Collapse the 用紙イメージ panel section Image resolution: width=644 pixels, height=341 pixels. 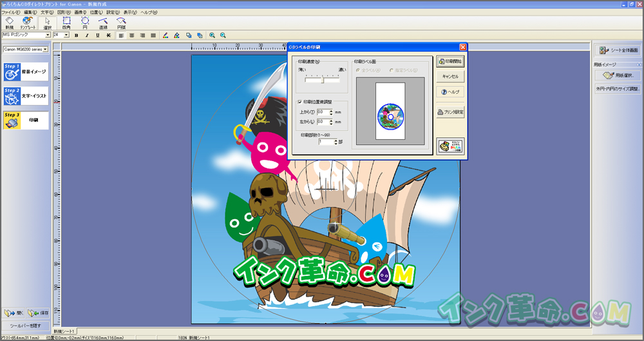coord(639,64)
